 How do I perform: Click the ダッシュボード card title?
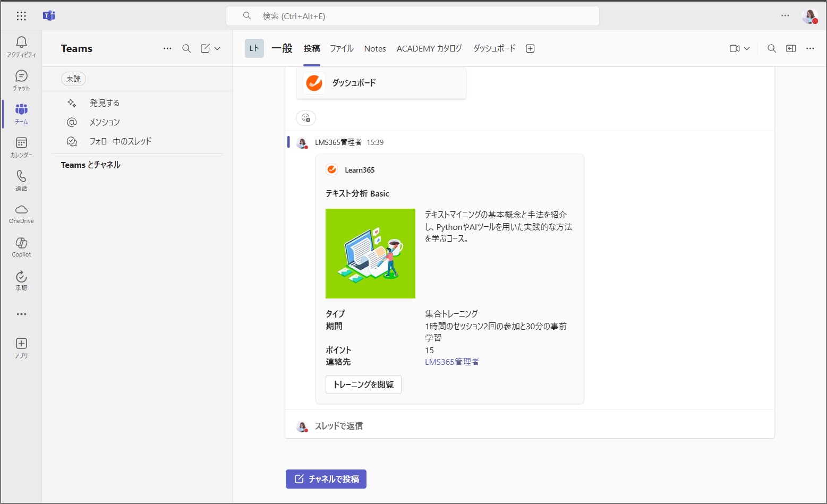tap(354, 83)
